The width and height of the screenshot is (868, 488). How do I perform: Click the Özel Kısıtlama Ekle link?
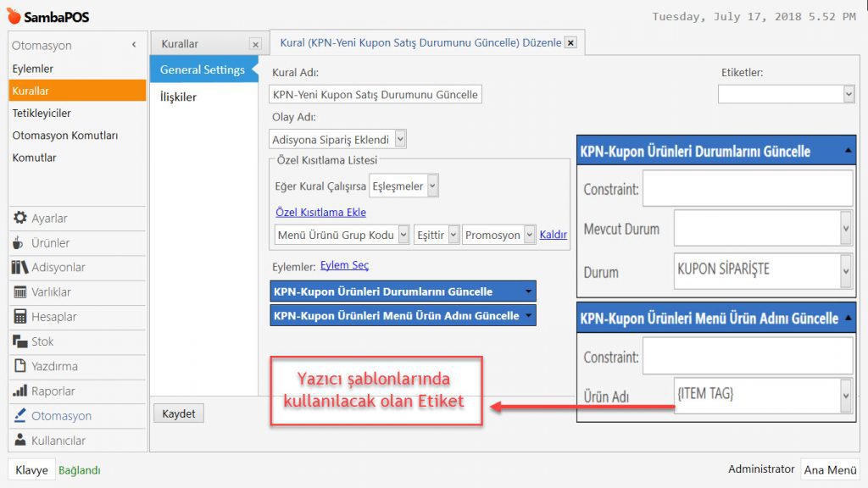320,212
